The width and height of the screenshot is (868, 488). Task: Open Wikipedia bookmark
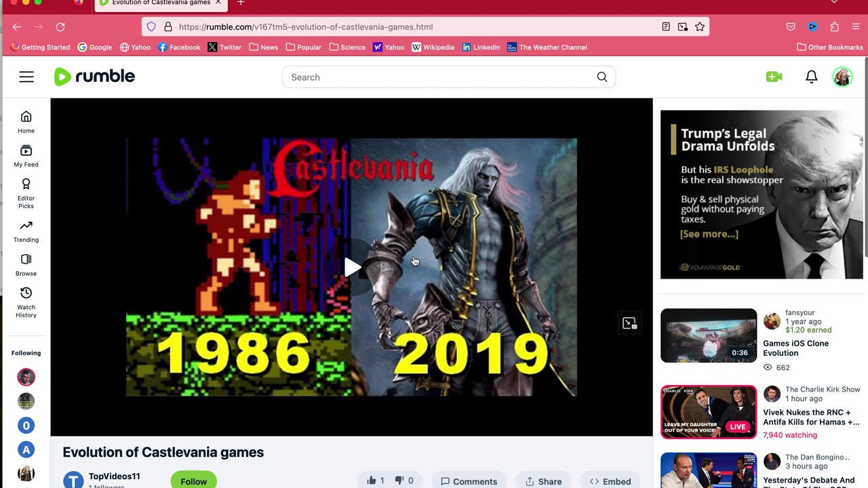[x=433, y=47]
